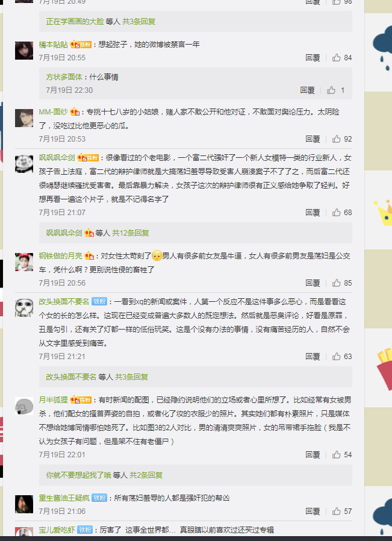Reply to 橘本贴贴's comment

(x=313, y=58)
